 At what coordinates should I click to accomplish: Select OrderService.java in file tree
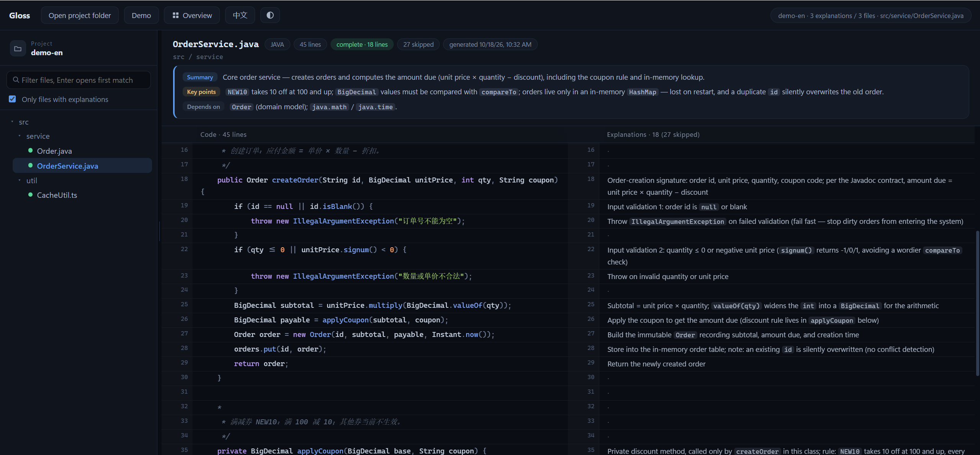[x=82, y=166]
